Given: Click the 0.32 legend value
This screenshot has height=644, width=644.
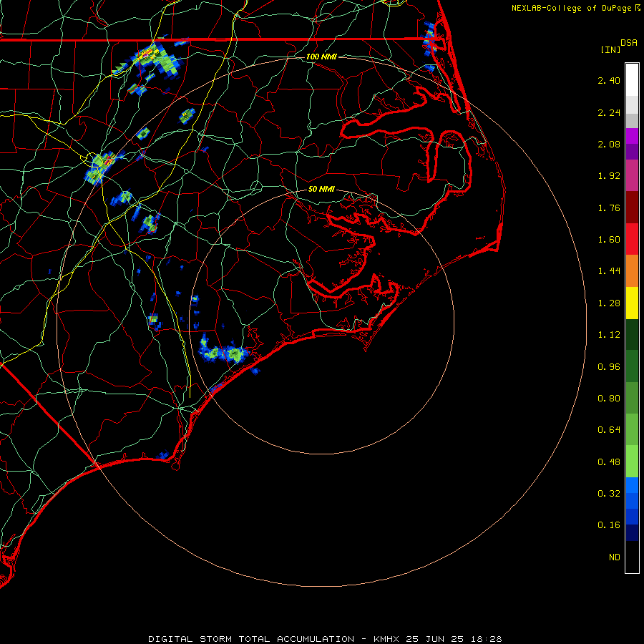Looking at the screenshot, I should tap(609, 494).
